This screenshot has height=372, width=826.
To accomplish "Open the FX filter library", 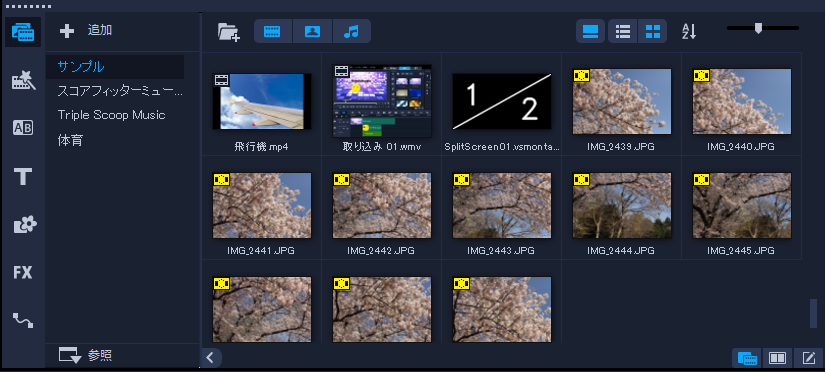I will point(23,272).
